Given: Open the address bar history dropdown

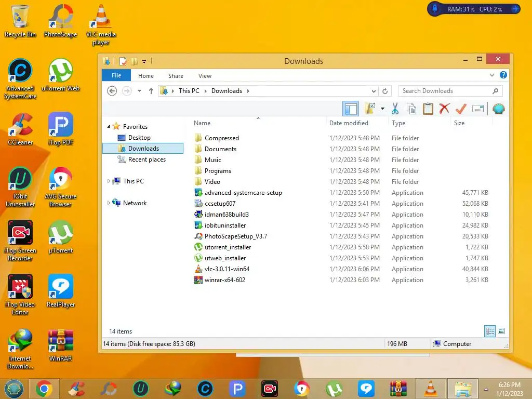Looking at the screenshot, I should pyautogui.click(x=374, y=91).
